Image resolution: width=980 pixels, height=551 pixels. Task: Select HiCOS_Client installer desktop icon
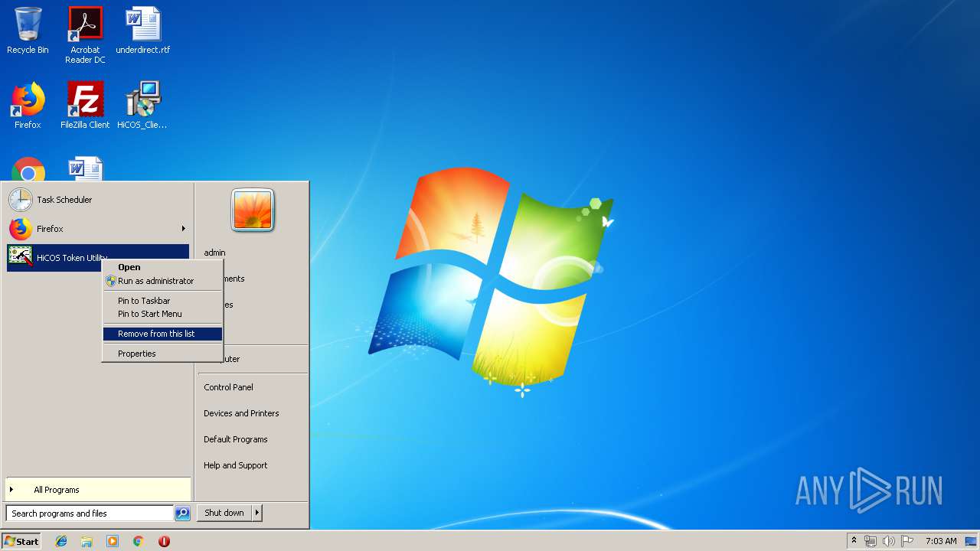142,106
